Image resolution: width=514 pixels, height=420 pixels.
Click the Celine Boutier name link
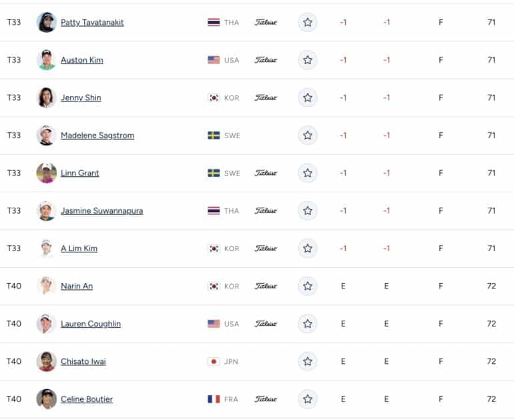(x=87, y=399)
